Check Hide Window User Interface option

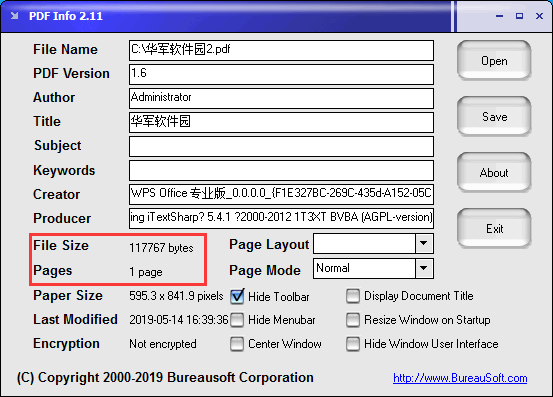pyautogui.click(x=353, y=344)
